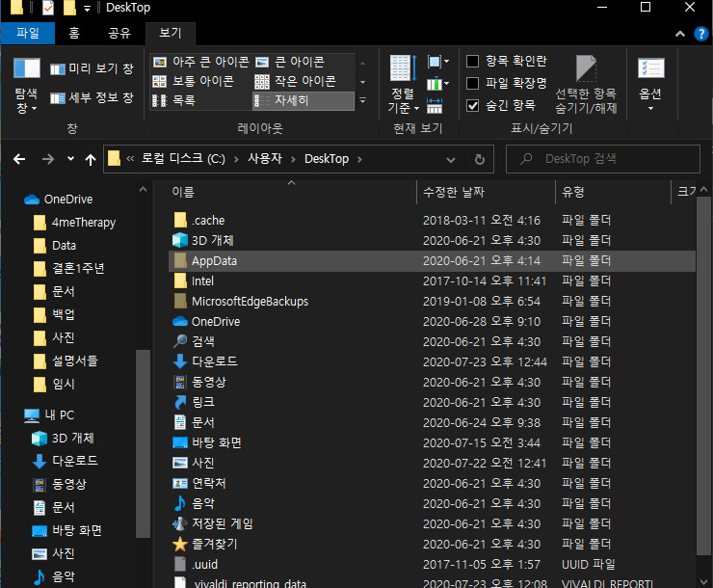Open the navigation pane (탐색 창) button
This screenshot has height=588, width=713.
[26, 86]
